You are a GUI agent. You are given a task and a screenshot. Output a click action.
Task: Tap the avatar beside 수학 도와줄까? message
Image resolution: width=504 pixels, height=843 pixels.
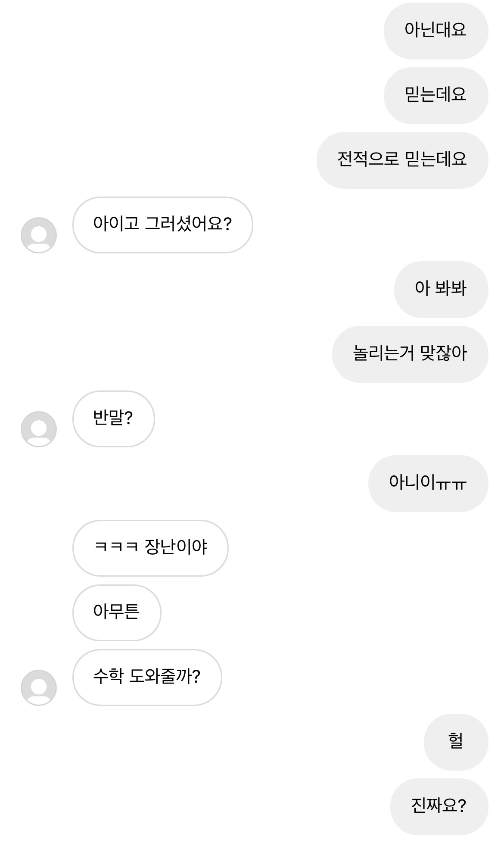(39, 687)
